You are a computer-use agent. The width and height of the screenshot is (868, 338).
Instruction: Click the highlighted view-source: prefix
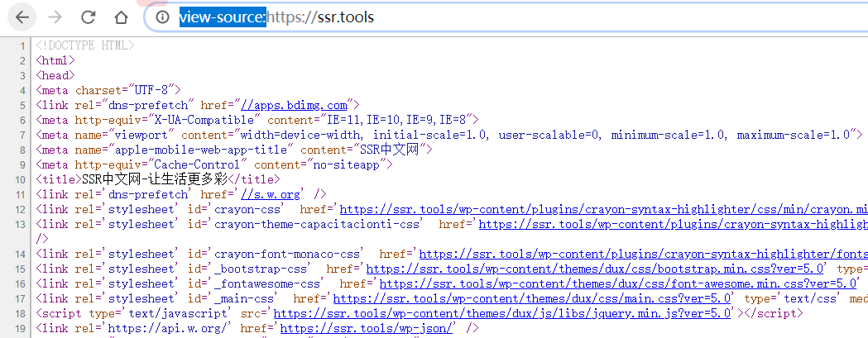(223, 17)
